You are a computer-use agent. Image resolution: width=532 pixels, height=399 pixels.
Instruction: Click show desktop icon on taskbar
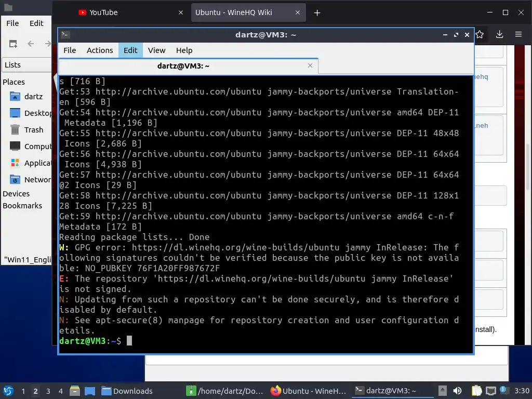pos(89,391)
